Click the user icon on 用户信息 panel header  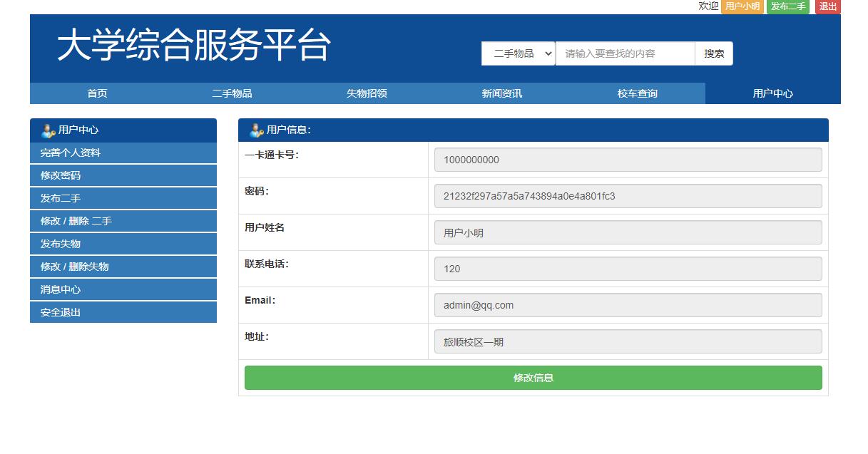click(257, 130)
